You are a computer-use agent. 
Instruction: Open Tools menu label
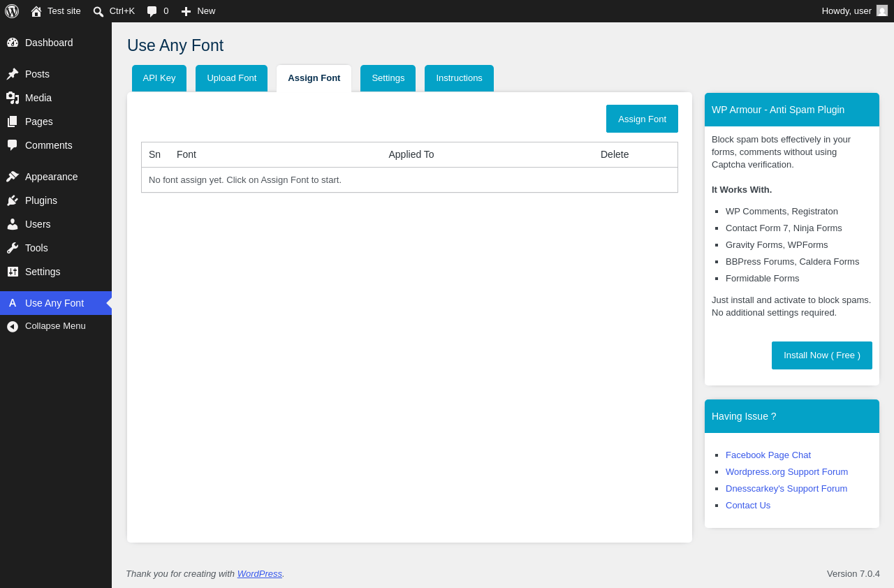(36, 248)
